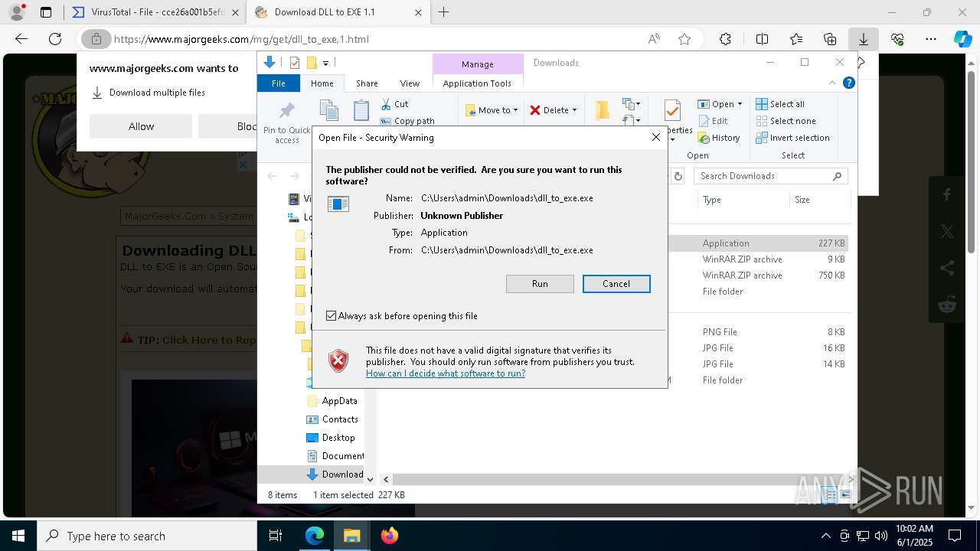Refresh the Downloads folder view
Screen dimensions: 980x551
click(678, 176)
